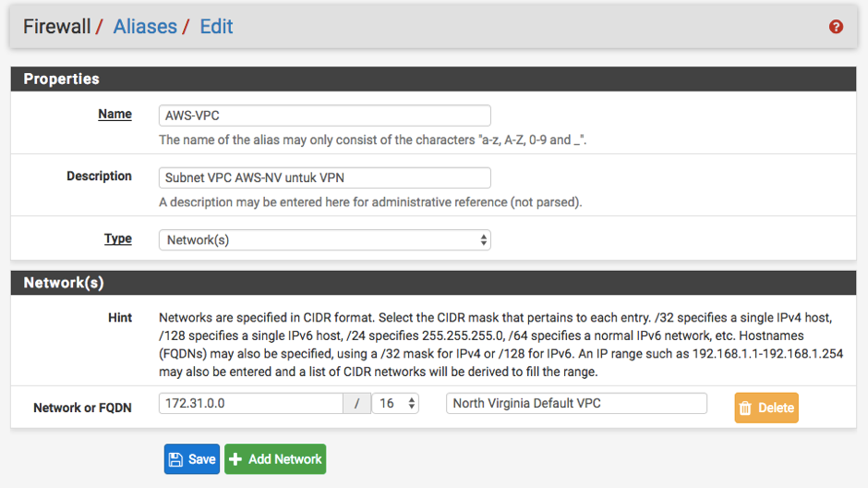Image resolution: width=868 pixels, height=488 pixels.
Task: Go to Aliases in the breadcrumb
Action: (x=145, y=27)
